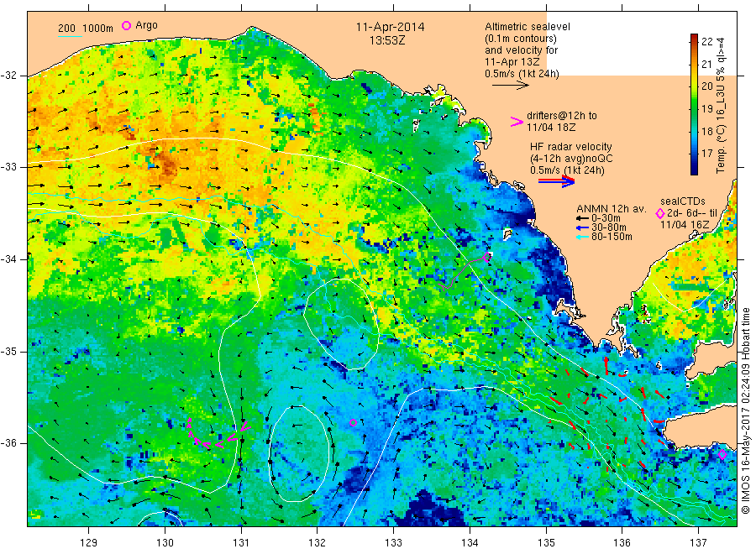Screen dimensions: 756x554
Task: Click the 'ANMN 12h av.' legend heading
Action: 611,209
